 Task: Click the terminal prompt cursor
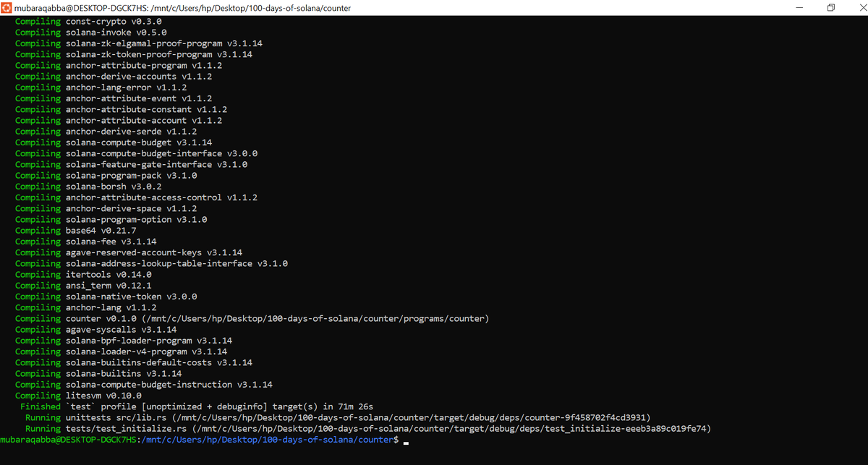pyautogui.click(x=407, y=441)
